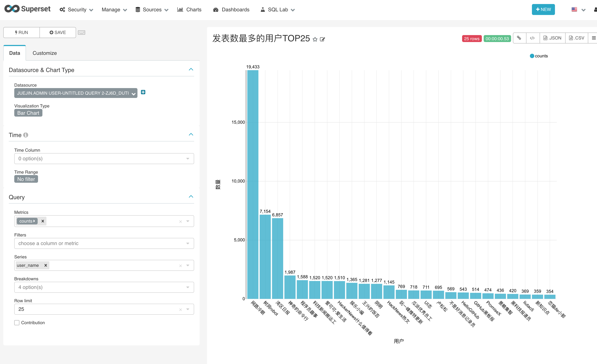Image resolution: width=597 pixels, height=364 pixels.
Task: Switch to the Customize tab
Action: coord(45,53)
